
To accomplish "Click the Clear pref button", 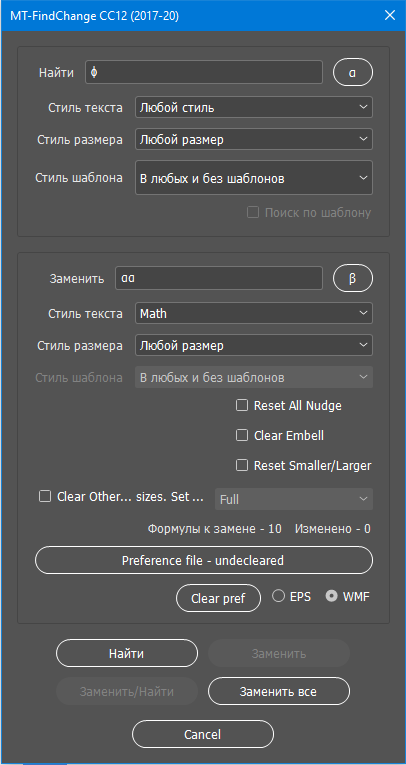I will (219, 598).
